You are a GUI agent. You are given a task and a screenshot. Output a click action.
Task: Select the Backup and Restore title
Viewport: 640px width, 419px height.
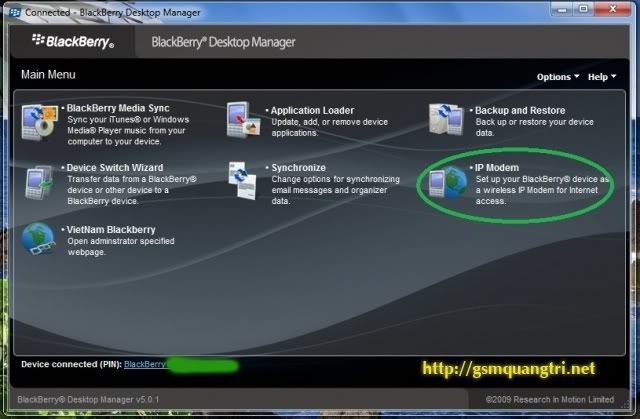coord(520,111)
